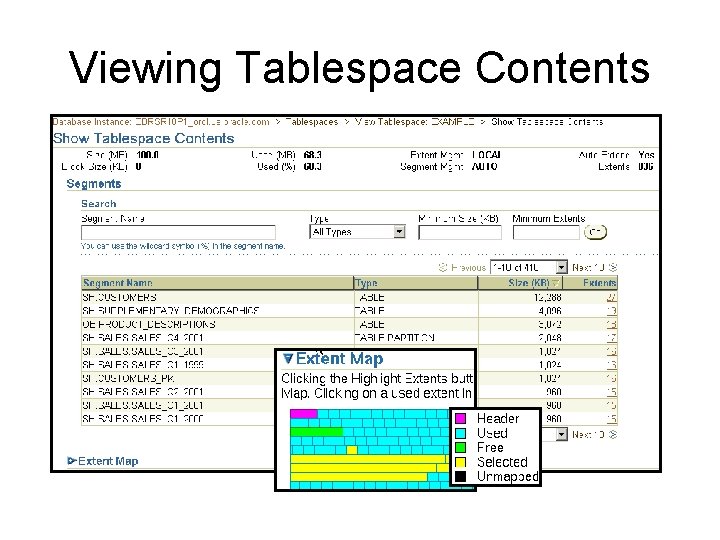Select SH.SUPPLEMENTARY_DEMOGRAPHICS segment text
The image size is (720, 540).
(170, 311)
